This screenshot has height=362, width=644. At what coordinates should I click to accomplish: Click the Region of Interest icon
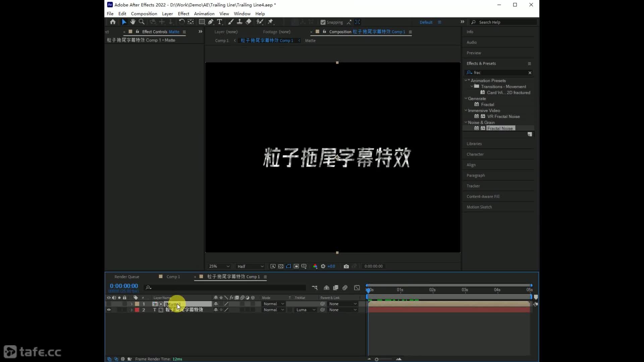click(296, 266)
